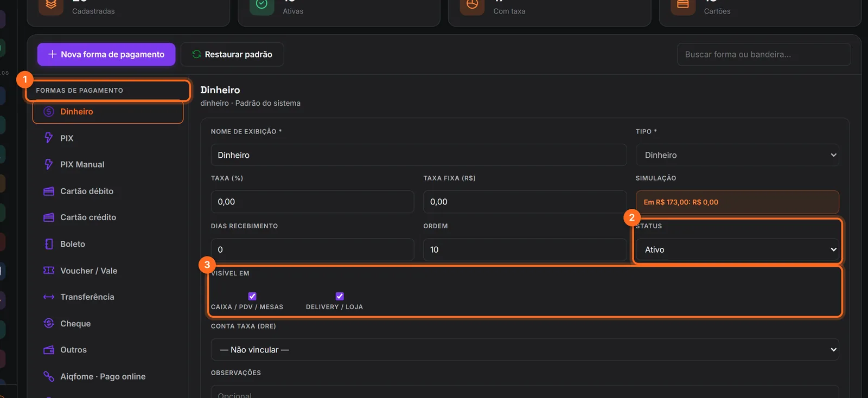The image size is (868, 398).
Task: Click the Observações text field
Action: 525,392
